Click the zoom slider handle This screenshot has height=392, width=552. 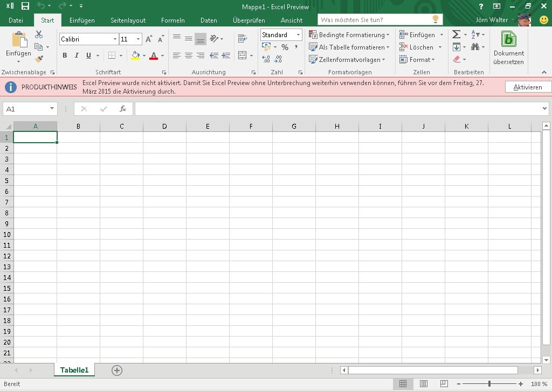pyautogui.click(x=489, y=384)
